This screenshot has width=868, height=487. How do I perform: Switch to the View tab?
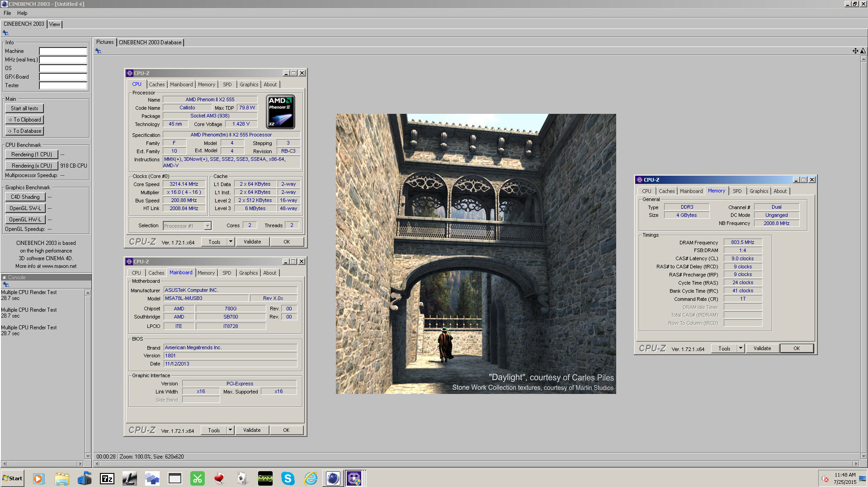coord(55,24)
